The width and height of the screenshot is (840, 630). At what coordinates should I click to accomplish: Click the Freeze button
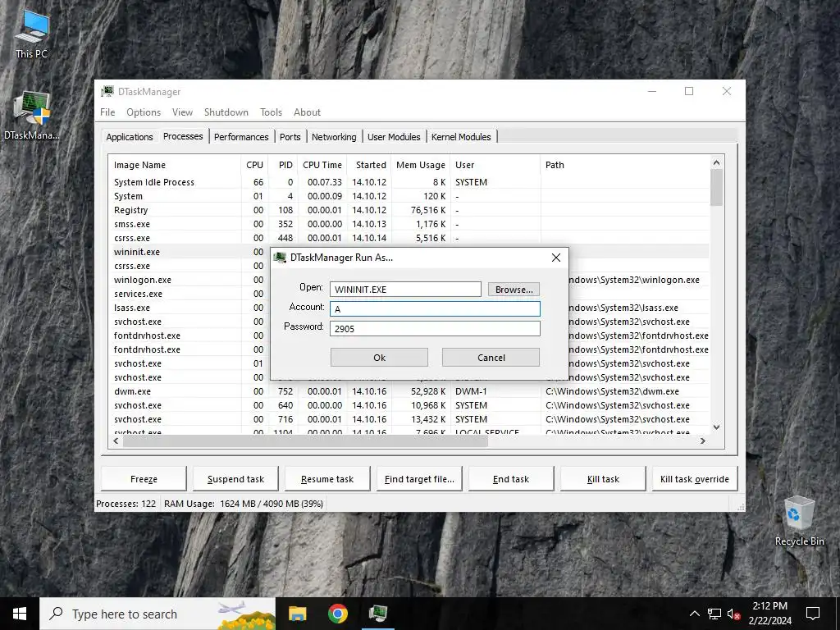click(x=144, y=479)
